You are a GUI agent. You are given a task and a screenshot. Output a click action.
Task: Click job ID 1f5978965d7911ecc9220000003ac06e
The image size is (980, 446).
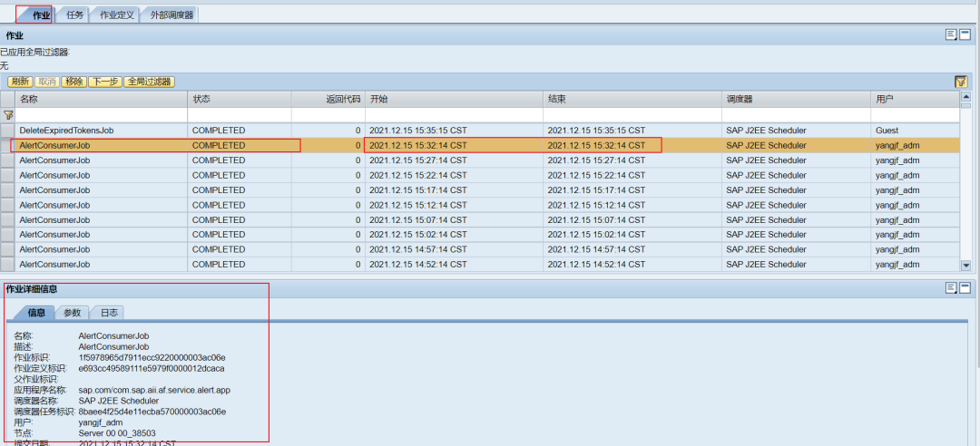[152, 357]
